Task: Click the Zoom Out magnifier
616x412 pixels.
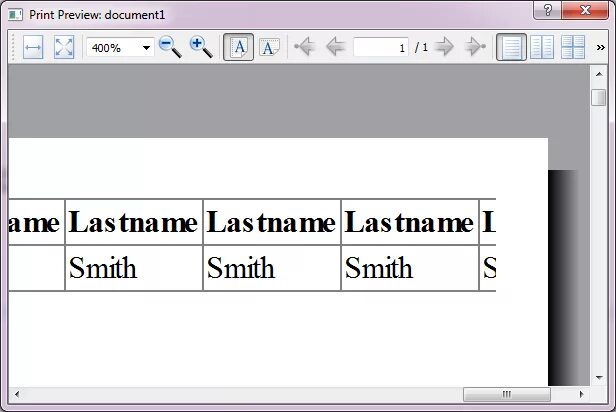Action: coord(170,48)
